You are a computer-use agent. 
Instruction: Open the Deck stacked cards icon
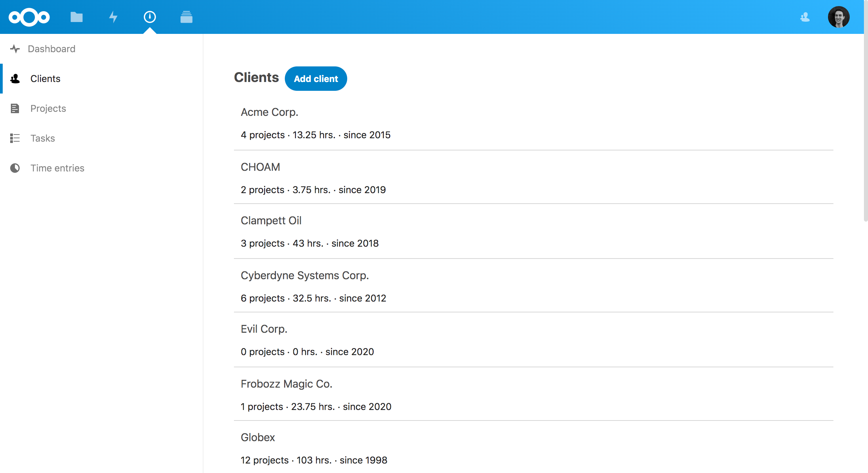tap(186, 17)
